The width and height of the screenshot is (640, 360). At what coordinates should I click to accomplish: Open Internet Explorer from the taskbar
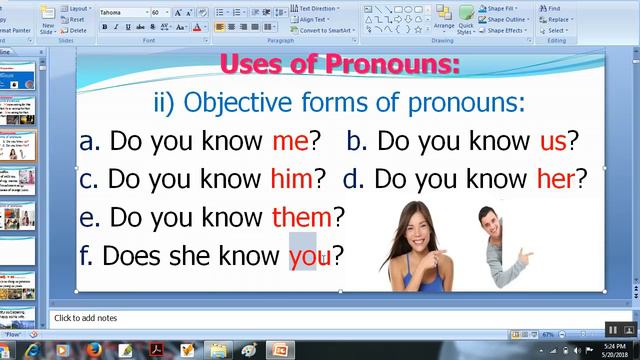point(32,350)
